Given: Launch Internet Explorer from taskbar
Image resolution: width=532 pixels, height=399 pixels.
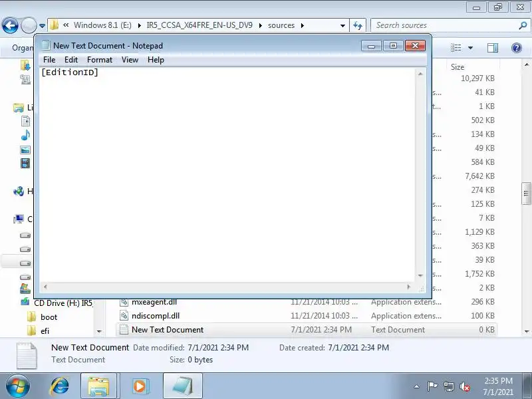Looking at the screenshot, I should click(60, 386).
